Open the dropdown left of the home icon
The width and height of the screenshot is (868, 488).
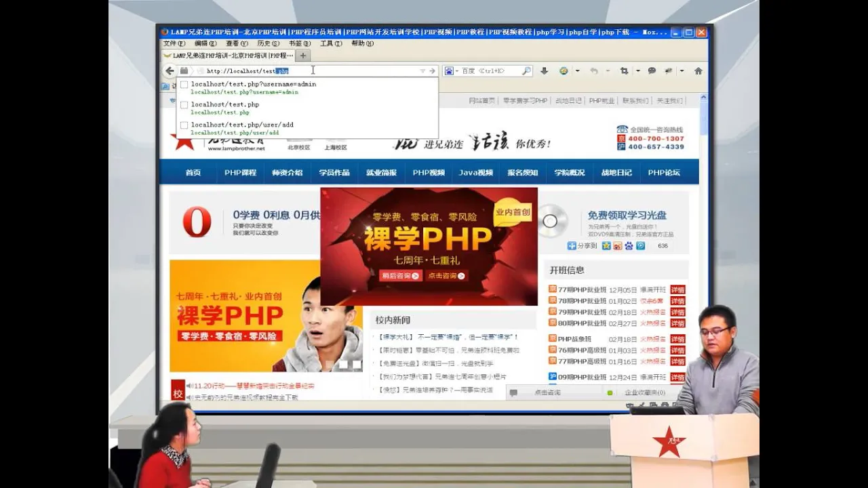(682, 70)
